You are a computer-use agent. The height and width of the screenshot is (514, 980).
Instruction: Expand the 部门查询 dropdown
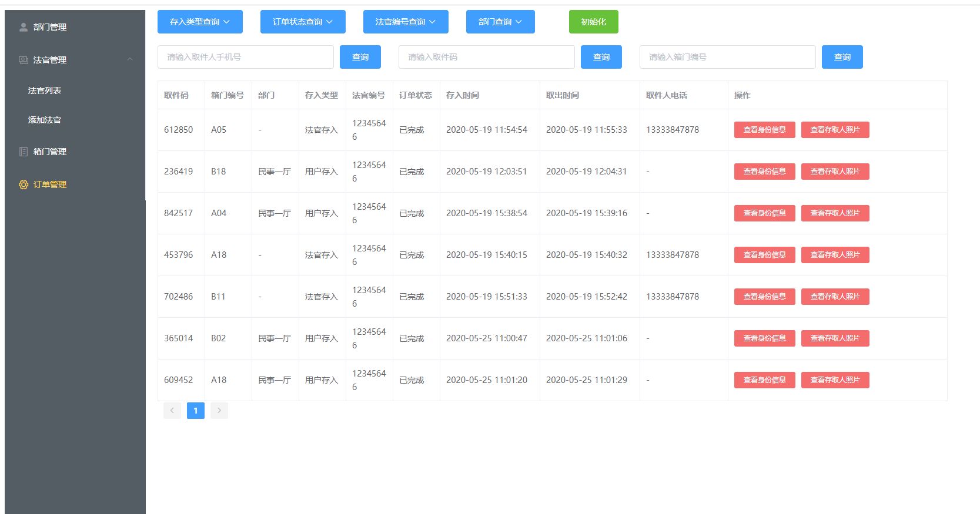pos(500,22)
